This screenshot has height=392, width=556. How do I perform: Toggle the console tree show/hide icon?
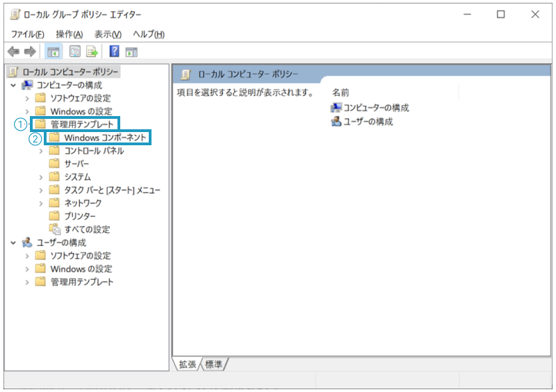click(x=54, y=52)
